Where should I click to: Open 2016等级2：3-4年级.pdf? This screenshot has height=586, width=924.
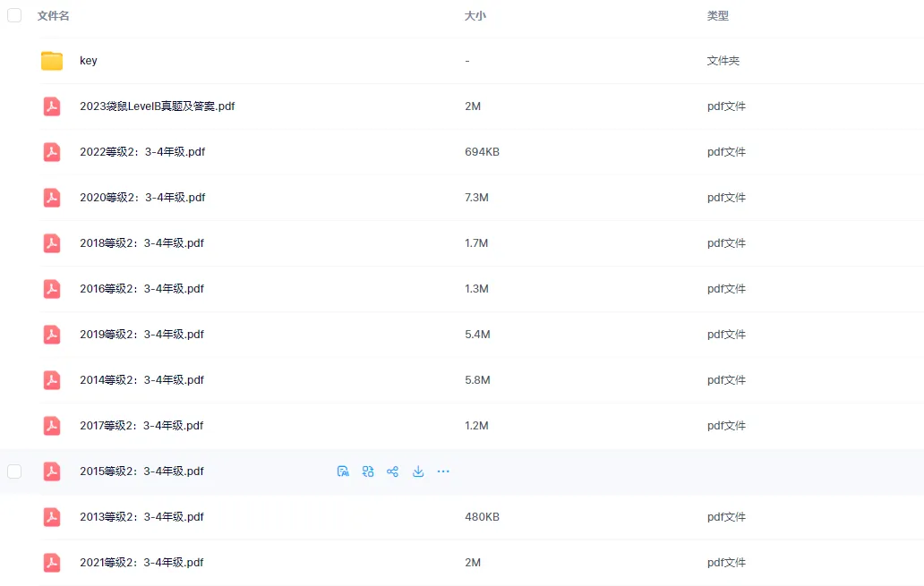coord(142,289)
